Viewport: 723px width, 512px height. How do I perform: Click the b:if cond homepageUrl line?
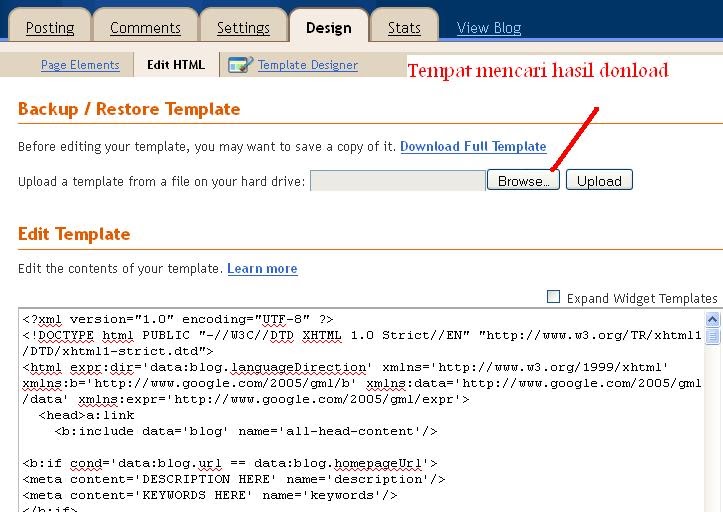[x=230, y=463]
